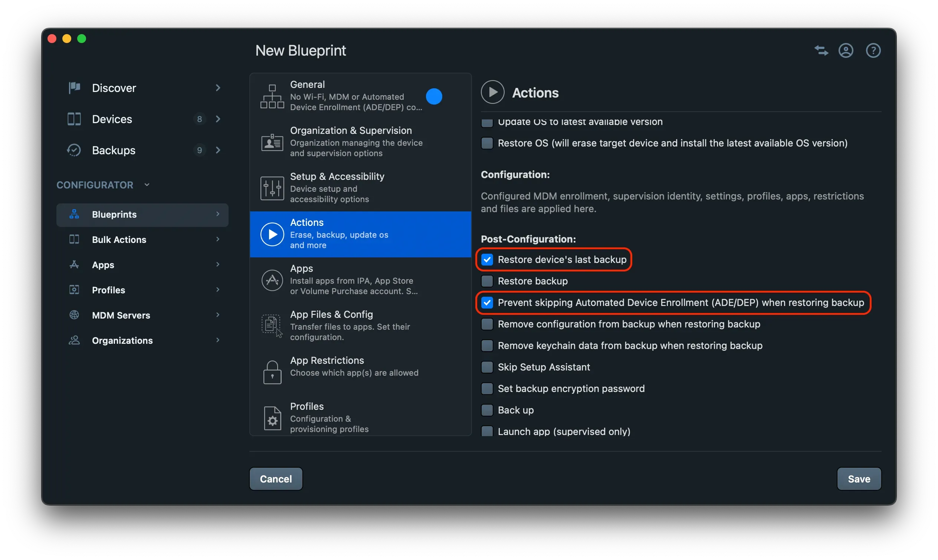The height and width of the screenshot is (560, 938).
Task: Enable Skip Setup Assistant
Action: pos(487,367)
